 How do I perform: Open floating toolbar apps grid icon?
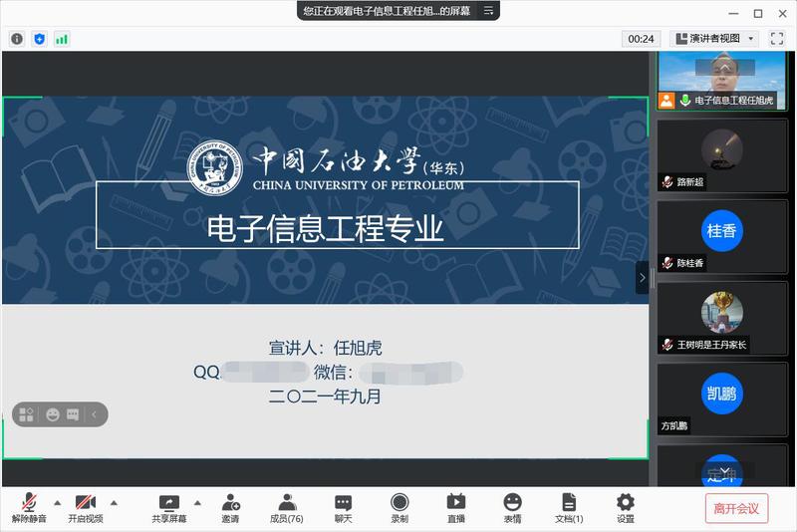tap(26, 414)
